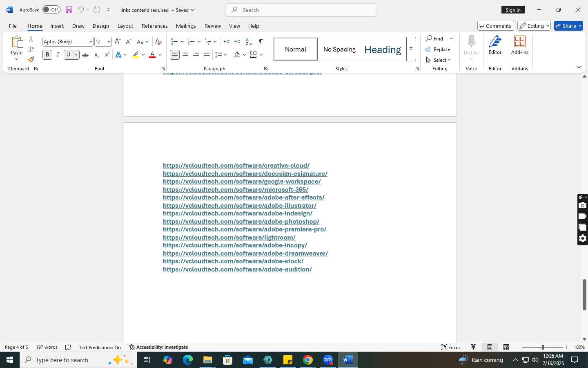Click the Copy icon in Clipboard group

coord(31,49)
